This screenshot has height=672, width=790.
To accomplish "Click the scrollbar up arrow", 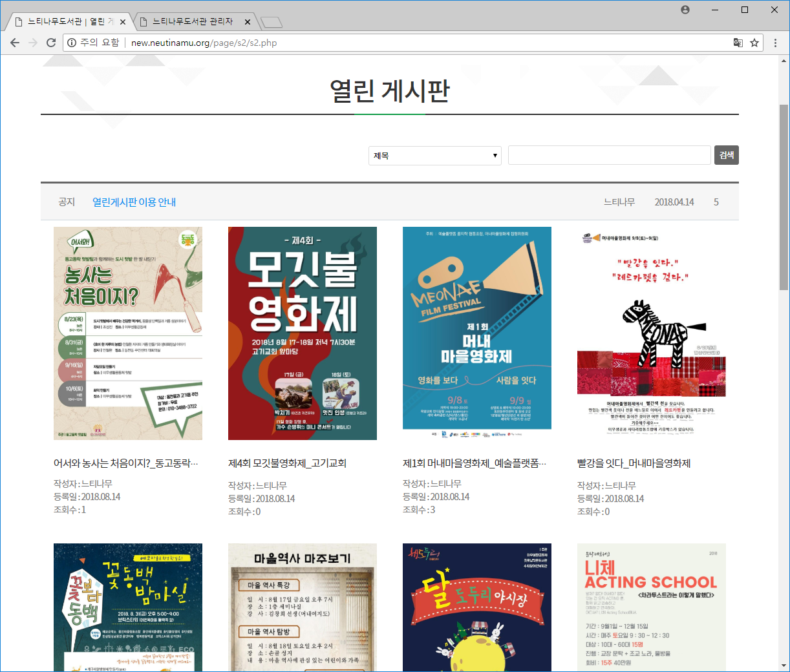I will [784, 60].
